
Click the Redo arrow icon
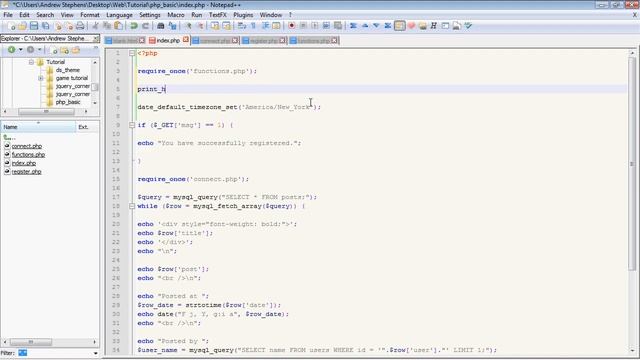click(145, 26)
